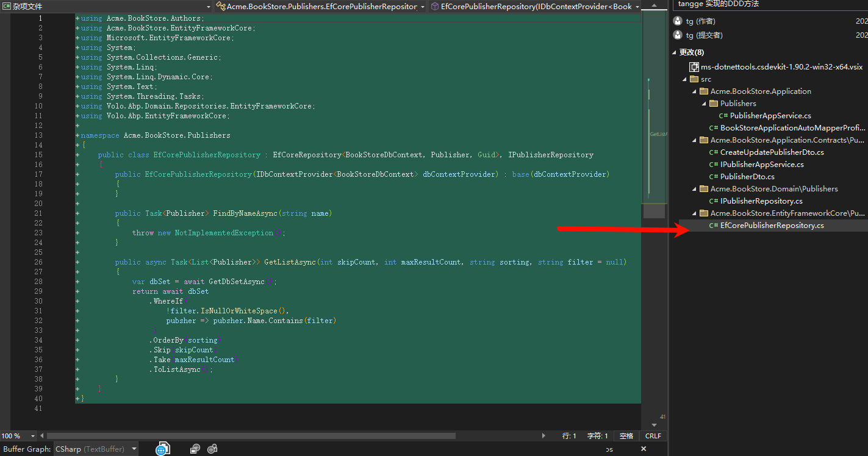
Task: Click the Acme.BookStore.Domain\Publishers folder icon
Action: 703,189
